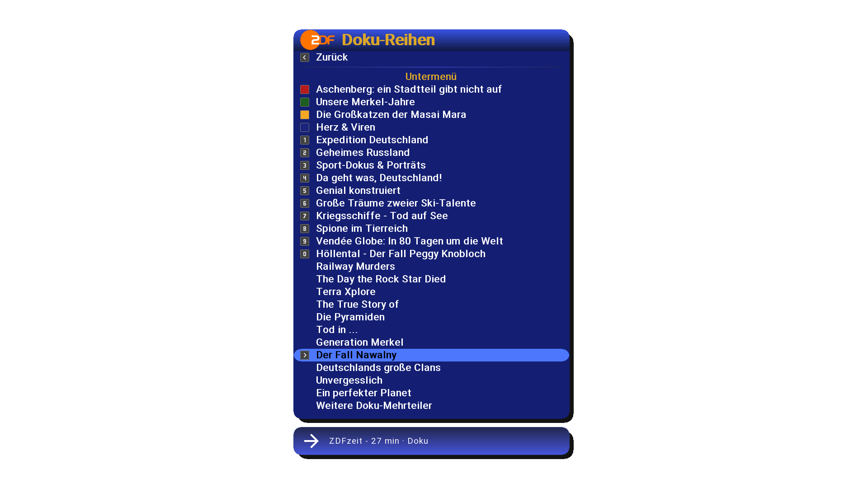Click the arrow icon next to ZDFzeit info
Viewport: 868px width, 488px height.
point(311,441)
